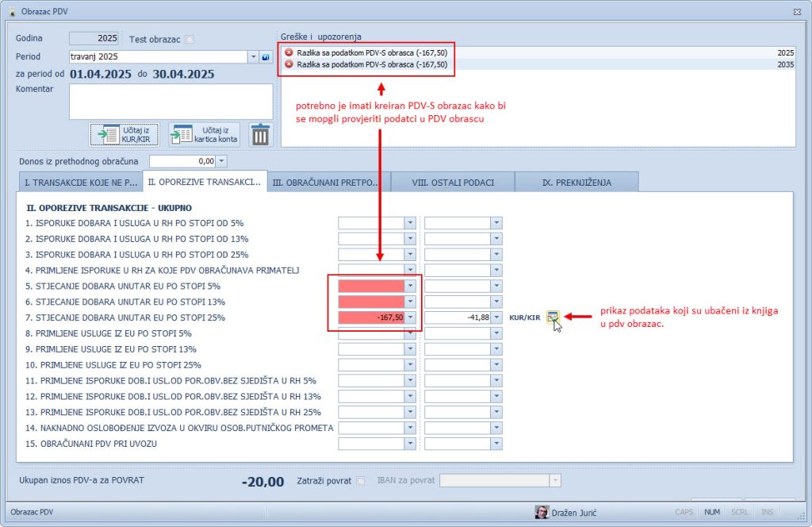Go to the IX. Preknjiženja tab
The width and height of the screenshot is (812, 527).
tap(576, 182)
